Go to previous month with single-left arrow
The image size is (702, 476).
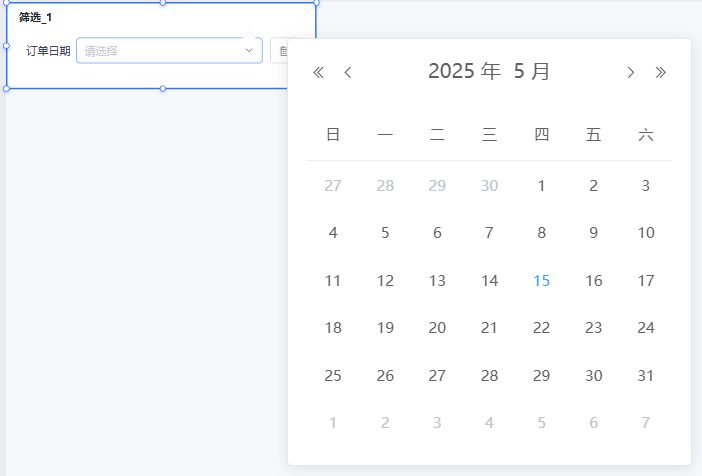(x=348, y=72)
